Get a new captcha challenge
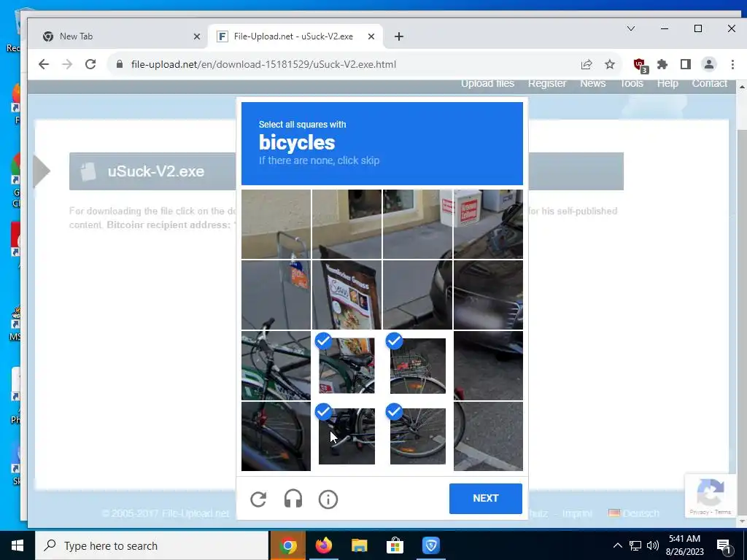This screenshot has height=560, width=747. coord(258,499)
